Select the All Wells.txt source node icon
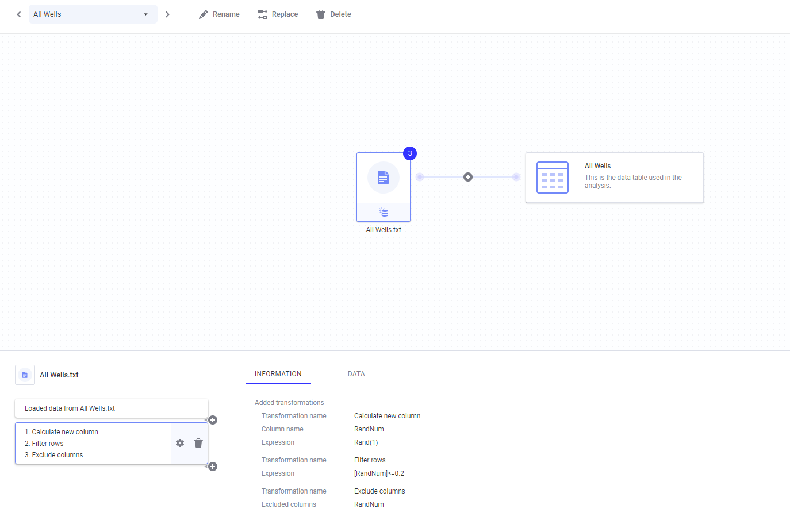This screenshot has height=532, width=790. (384, 178)
